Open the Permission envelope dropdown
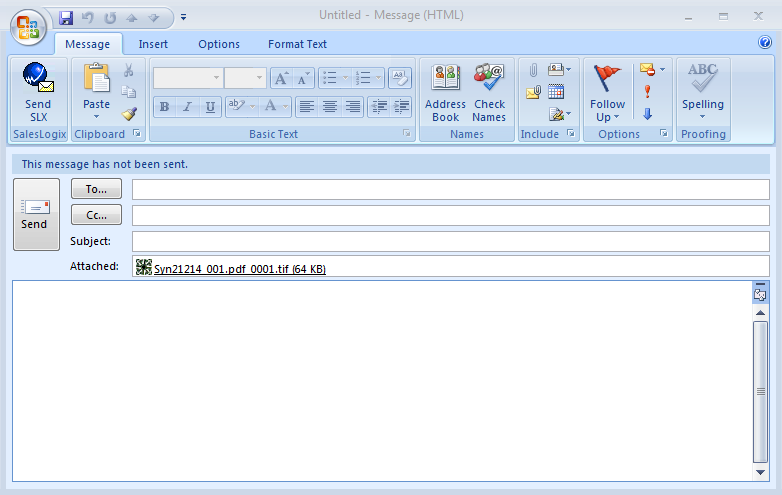Image resolution: width=782 pixels, height=495 pixels. point(652,70)
